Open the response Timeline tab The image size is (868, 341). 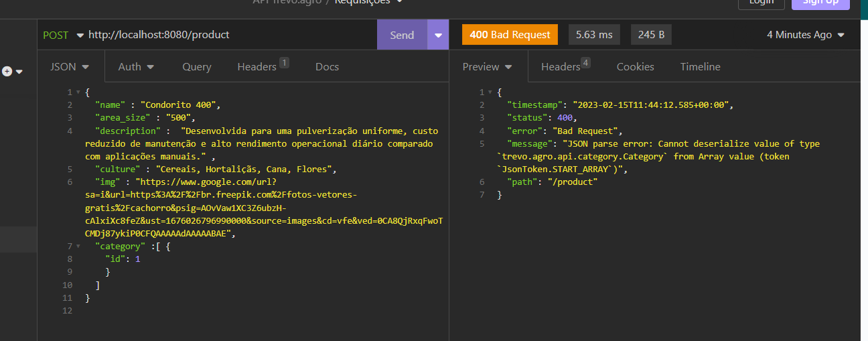pos(700,67)
